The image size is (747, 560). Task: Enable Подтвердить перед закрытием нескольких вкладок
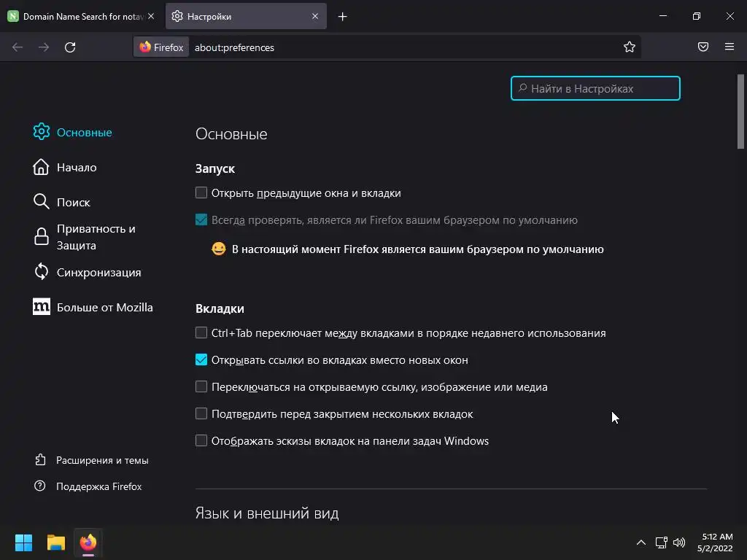(201, 413)
